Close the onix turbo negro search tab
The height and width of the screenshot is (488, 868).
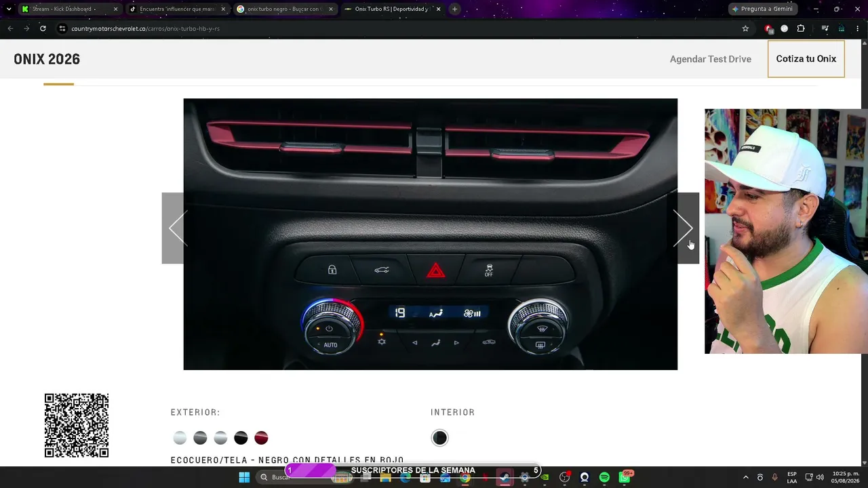(x=331, y=9)
